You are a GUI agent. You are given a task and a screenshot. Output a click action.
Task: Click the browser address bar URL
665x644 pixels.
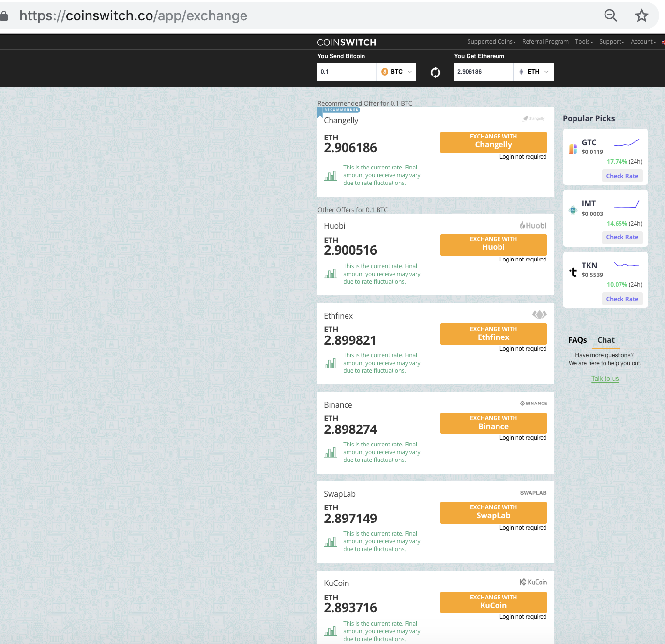pos(133,15)
